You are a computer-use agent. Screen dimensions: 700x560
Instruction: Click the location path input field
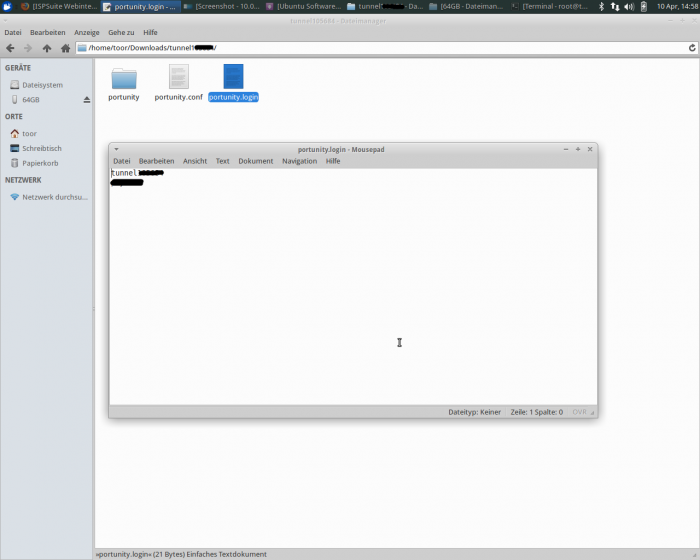click(380, 48)
